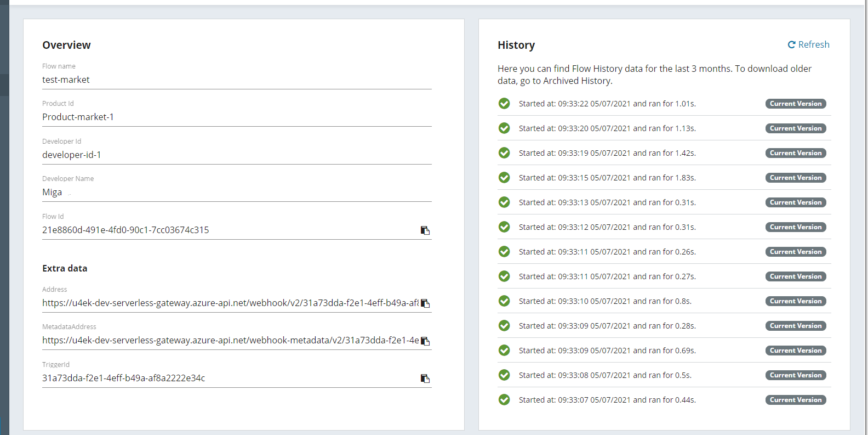Click Current Version badge for 09:33:07 run
Image resolution: width=868 pixels, height=435 pixels.
[796, 400]
